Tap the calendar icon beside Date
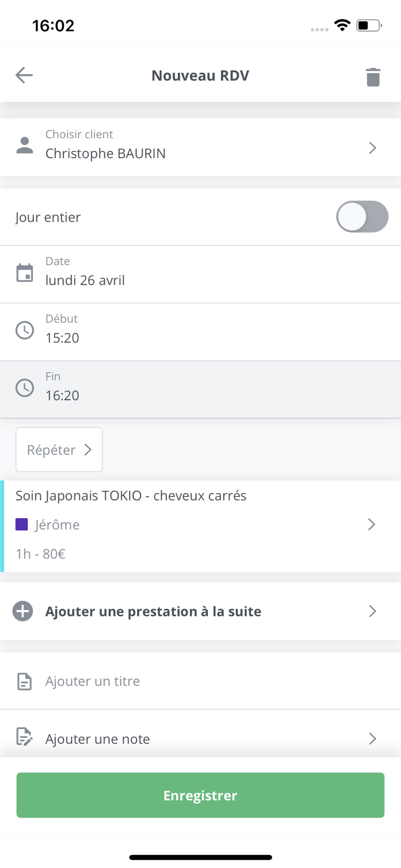The width and height of the screenshot is (401, 868). pyautogui.click(x=25, y=273)
